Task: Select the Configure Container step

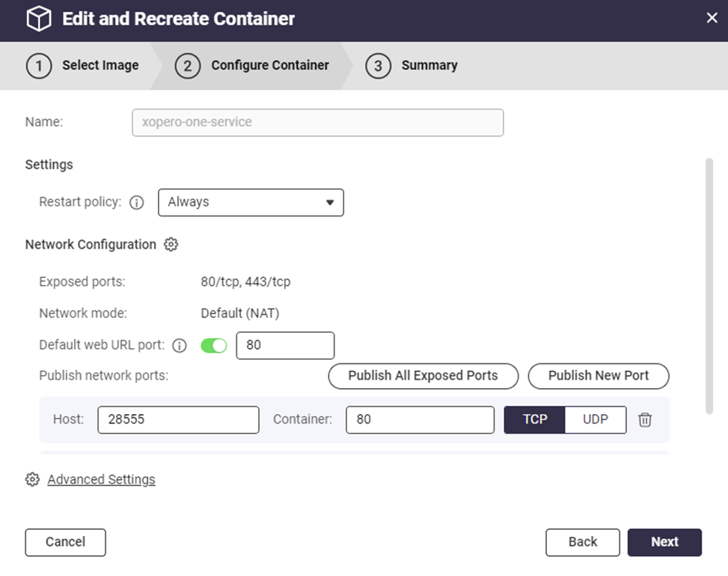Action: point(253,65)
